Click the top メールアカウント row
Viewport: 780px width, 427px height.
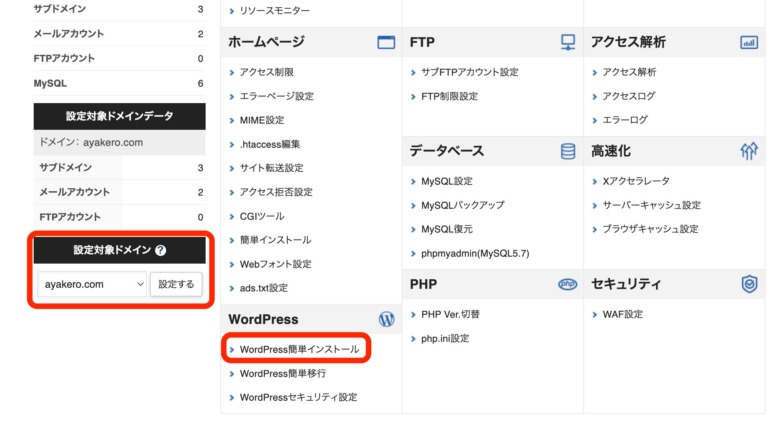(x=119, y=34)
